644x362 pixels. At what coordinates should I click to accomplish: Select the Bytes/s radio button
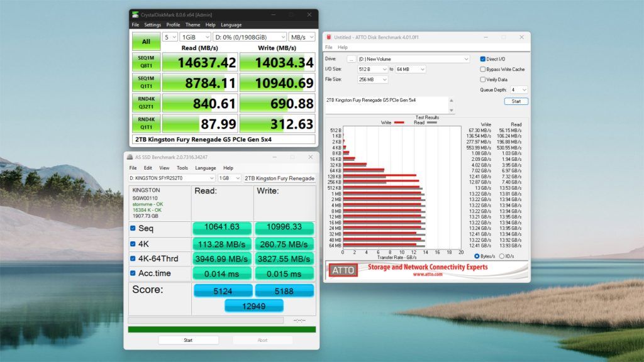tap(477, 256)
